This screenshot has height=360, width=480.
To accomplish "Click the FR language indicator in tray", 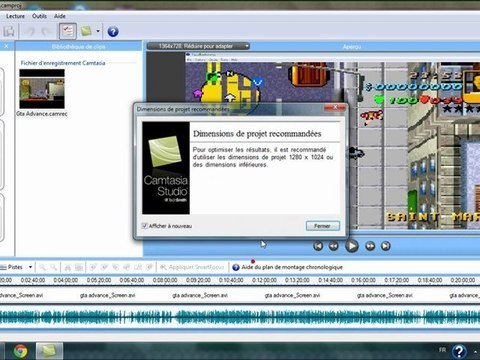I will (442, 350).
